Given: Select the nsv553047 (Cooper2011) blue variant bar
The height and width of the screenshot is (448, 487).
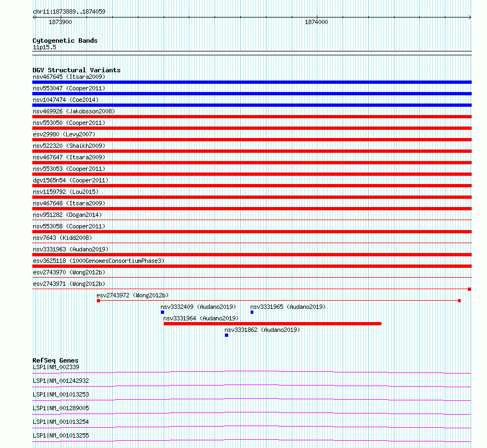Looking at the screenshot, I should click(x=252, y=94).
